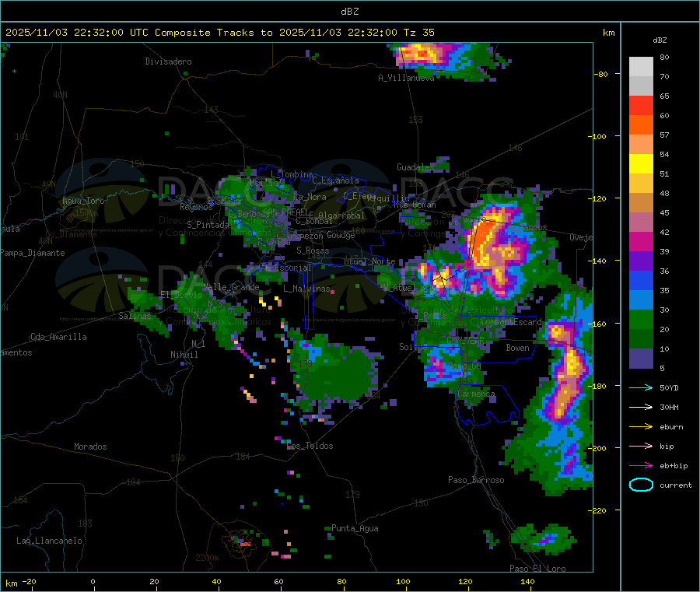Click the C_Española map label
This screenshot has width=700, height=592.
pyautogui.click(x=336, y=180)
